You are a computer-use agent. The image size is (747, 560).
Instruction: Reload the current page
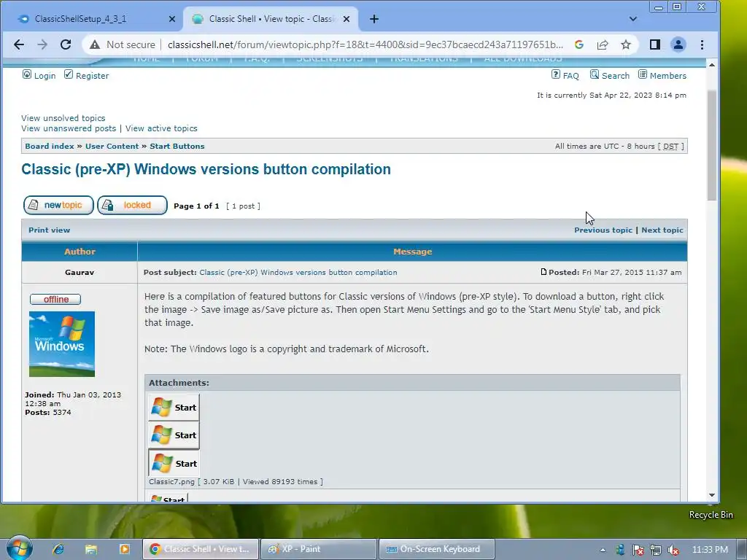pyautogui.click(x=66, y=44)
